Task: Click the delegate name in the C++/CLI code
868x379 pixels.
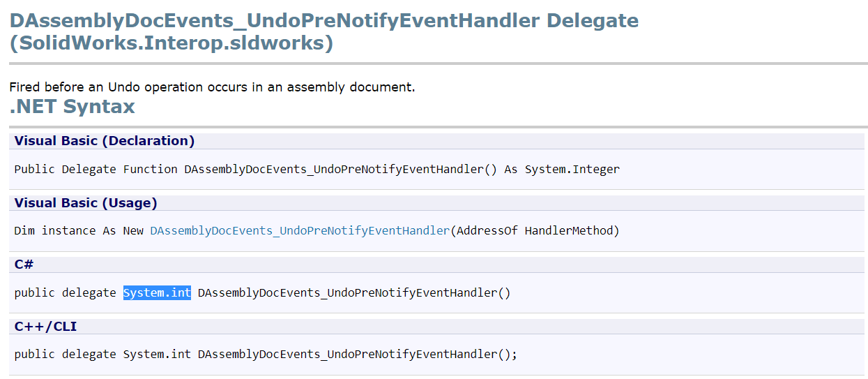Action: pyautogui.click(x=348, y=354)
